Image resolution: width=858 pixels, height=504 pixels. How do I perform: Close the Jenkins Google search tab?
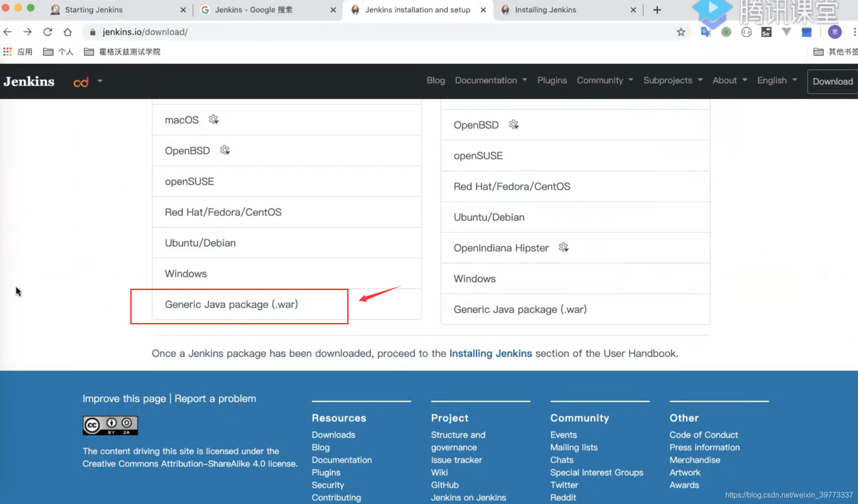click(333, 10)
